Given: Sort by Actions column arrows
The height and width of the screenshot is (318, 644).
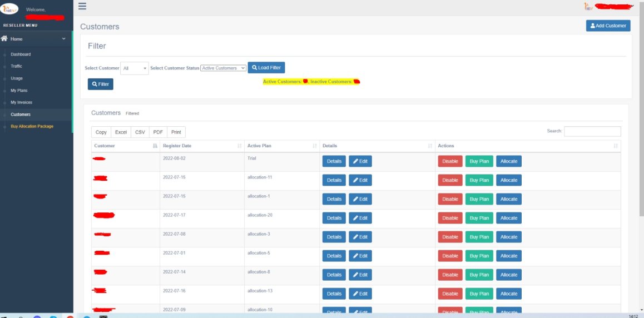Looking at the screenshot, I should click(x=616, y=146).
